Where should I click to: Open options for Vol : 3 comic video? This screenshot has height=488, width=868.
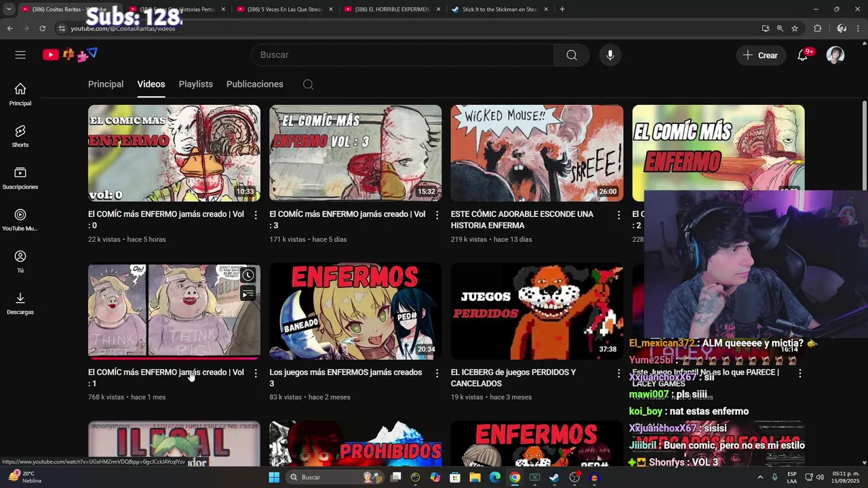tap(437, 215)
